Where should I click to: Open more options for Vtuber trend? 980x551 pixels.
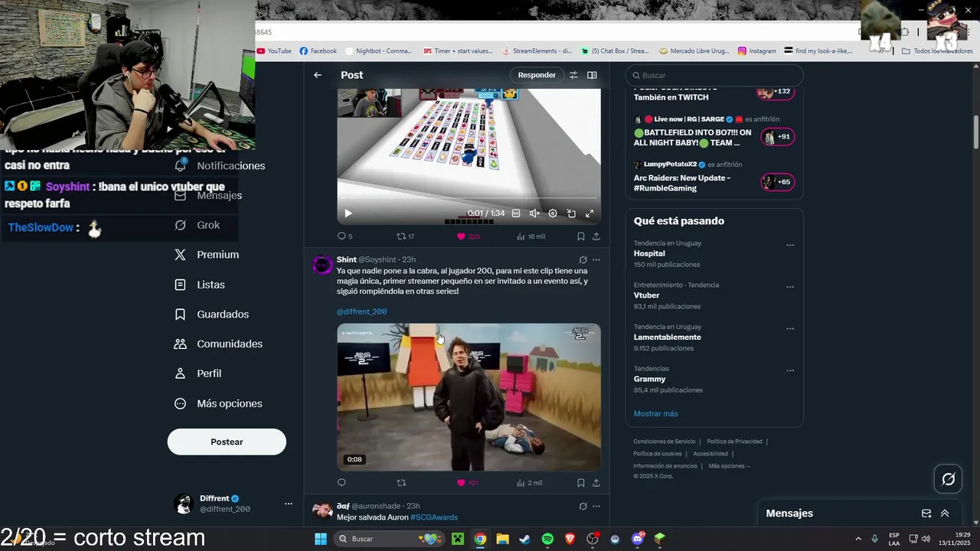790,288
